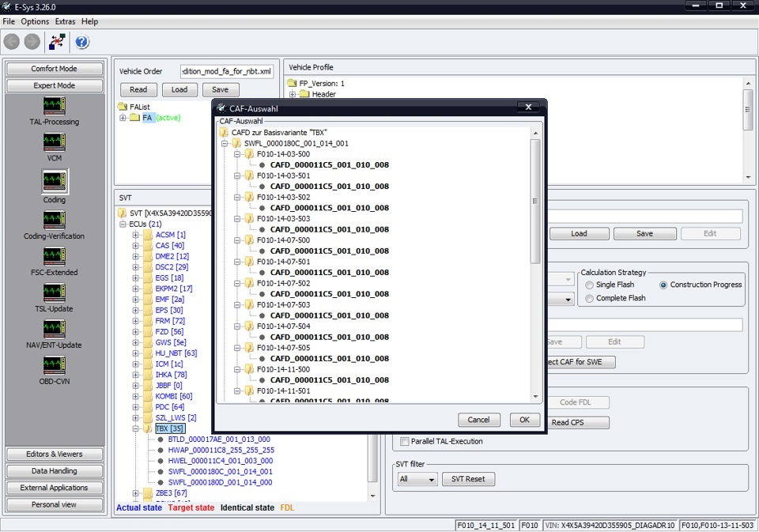Enable the Parallel TAL-Execution checkbox

pyautogui.click(x=404, y=441)
